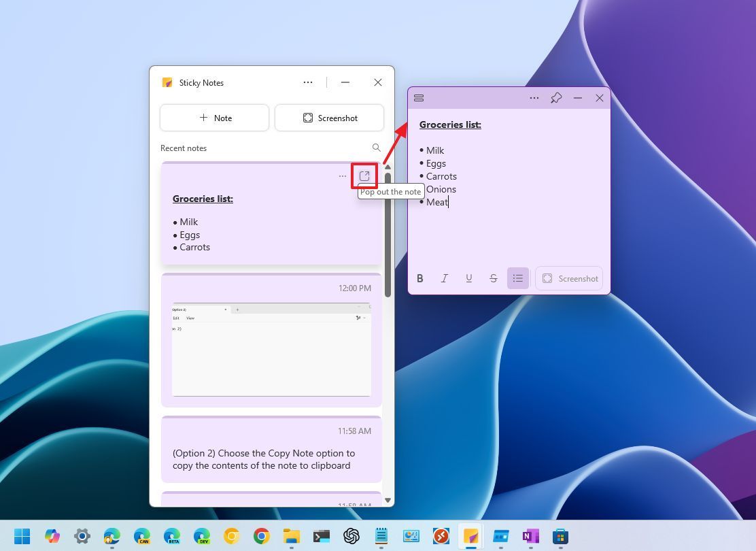This screenshot has width=756, height=551.
Task: Launch ChatGPT from the taskbar
Action: click(351, 536)
